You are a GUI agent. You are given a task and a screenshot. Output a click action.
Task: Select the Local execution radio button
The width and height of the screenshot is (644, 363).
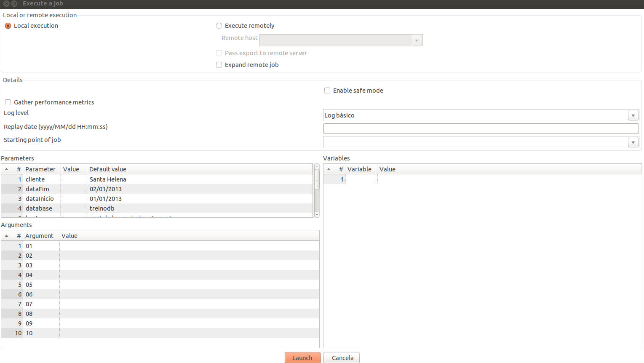[8, 26]
